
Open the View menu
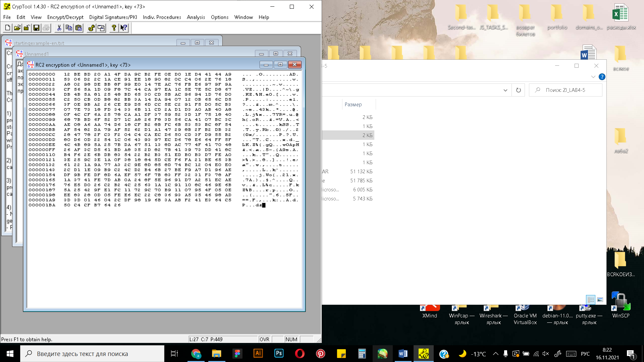(x=36, y=17)
